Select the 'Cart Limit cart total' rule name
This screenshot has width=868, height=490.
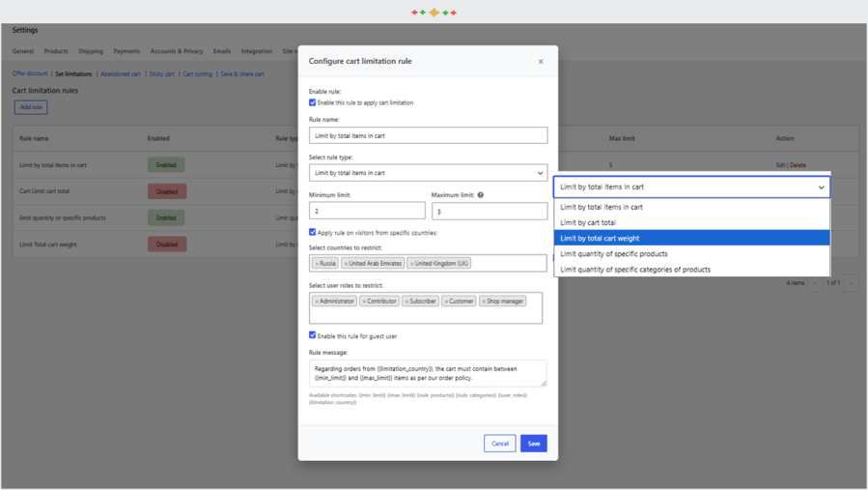point(44,191)
